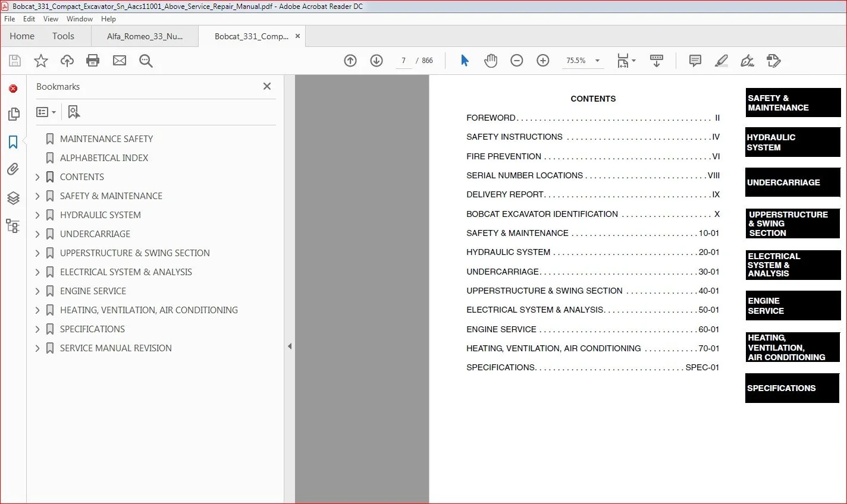Expand UNDERCARRIAGE bookmark
847x504 pixels.
point(37,234)
